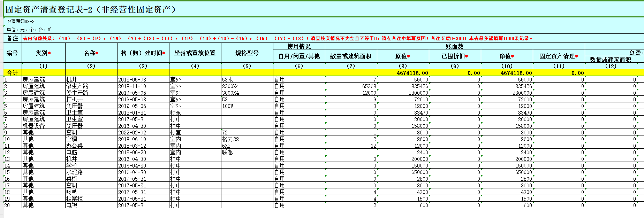Click the 使用情况 group header
The width and height of the screenshot is (644, 218).
[299, 46]
